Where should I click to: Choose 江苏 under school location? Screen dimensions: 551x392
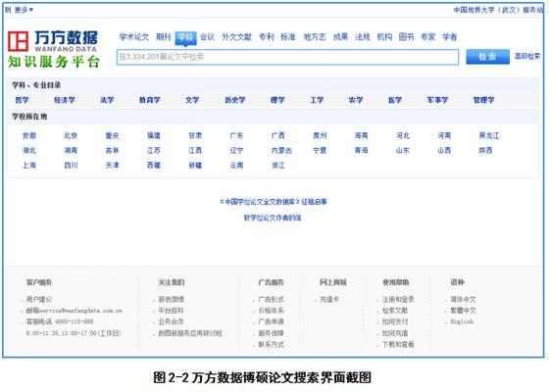(x=154, y=150)
